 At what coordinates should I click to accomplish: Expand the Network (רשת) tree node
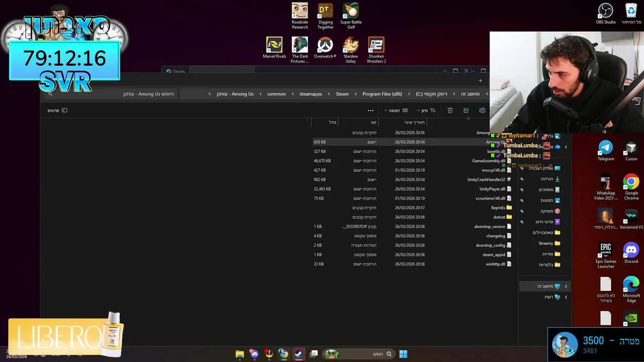pyautogui.click(x=566, y=297)
